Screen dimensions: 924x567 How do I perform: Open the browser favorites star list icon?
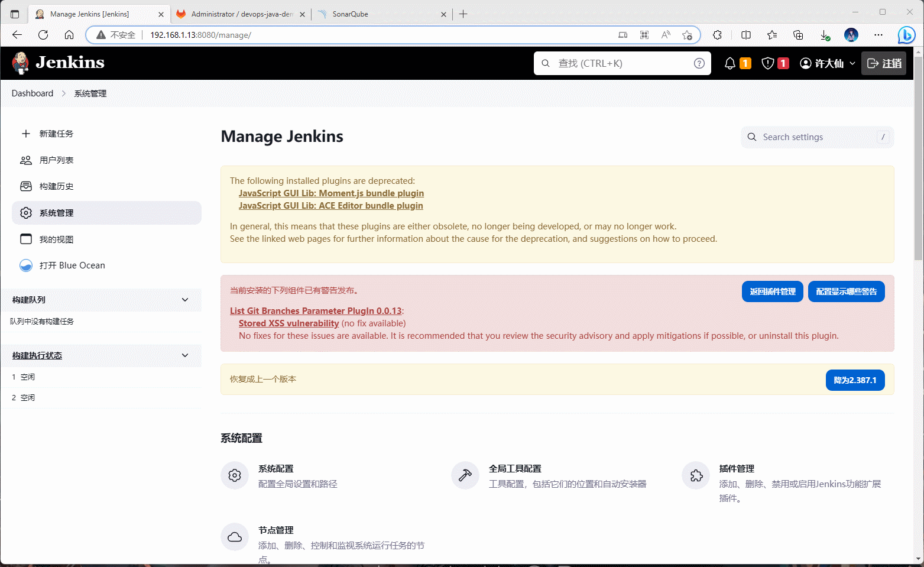[x=772, y=35]
